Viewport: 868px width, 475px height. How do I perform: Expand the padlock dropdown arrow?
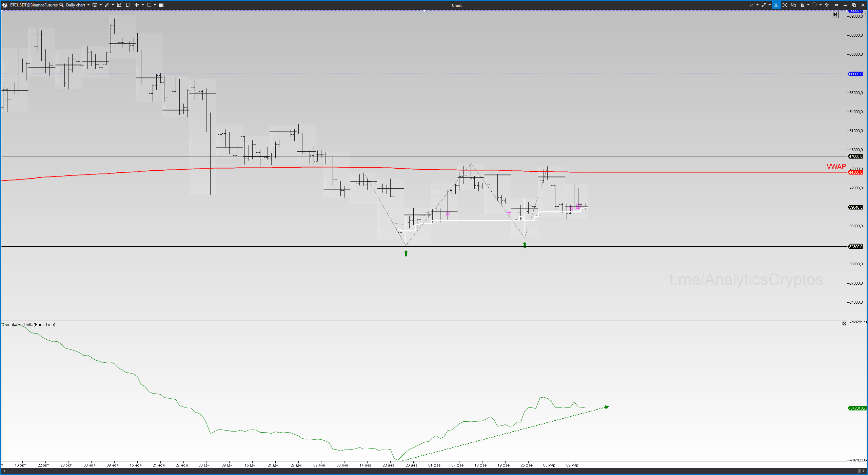tap(809, 5)
